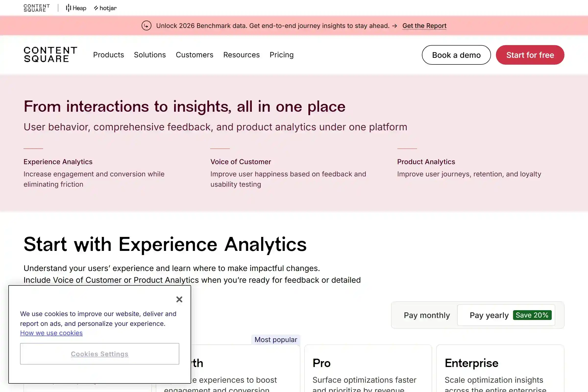Open the Customers menu
Screen dimensions: 588x392
[x=195, y=55]
